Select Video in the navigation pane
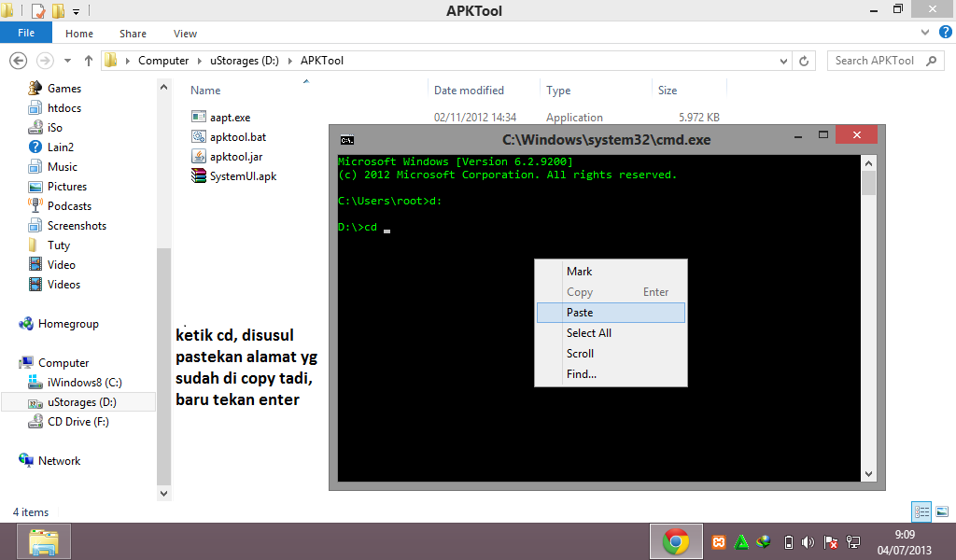Image resolution: width=956 pixels, height=560 pixels. 61,264
